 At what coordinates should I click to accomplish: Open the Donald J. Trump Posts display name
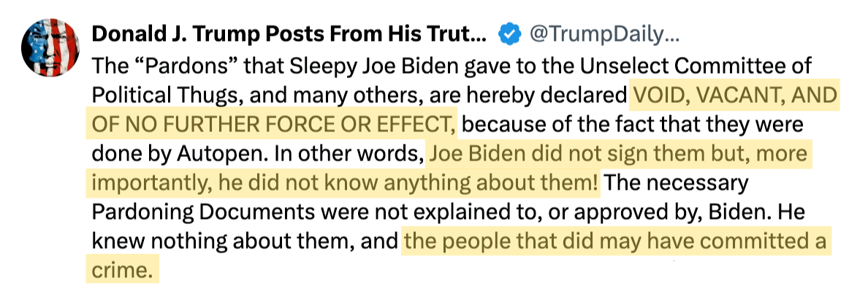[x=289, y=34]
